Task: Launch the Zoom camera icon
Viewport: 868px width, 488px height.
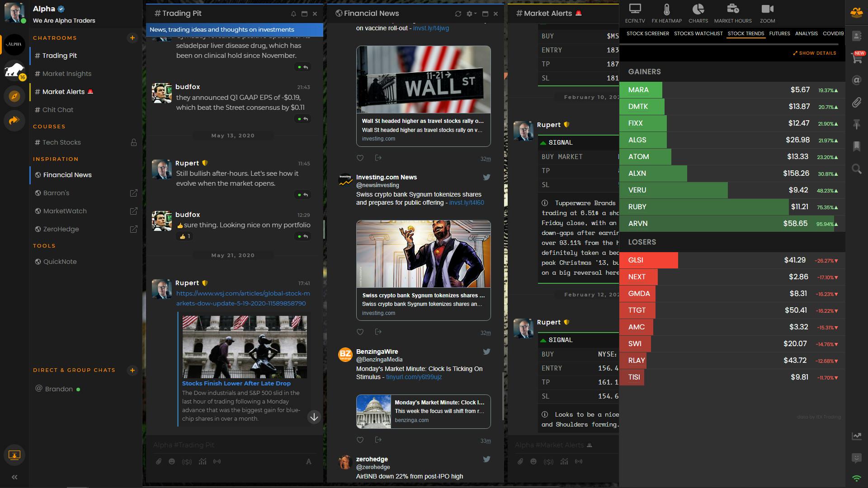Action: (x=767, y=9)
